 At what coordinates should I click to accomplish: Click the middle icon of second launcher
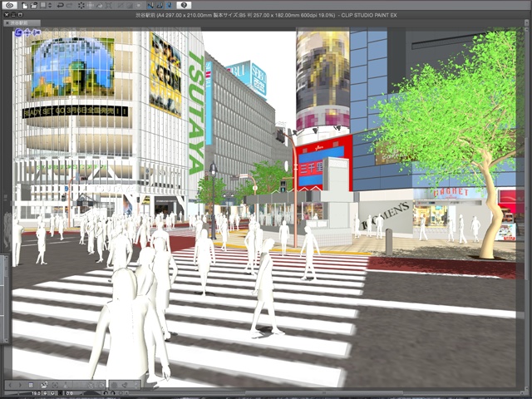tap(125, 385)
